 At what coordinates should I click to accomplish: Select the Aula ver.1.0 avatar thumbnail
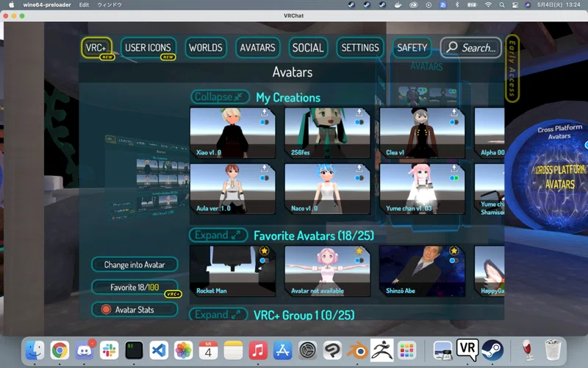click(x=232, y=188)
